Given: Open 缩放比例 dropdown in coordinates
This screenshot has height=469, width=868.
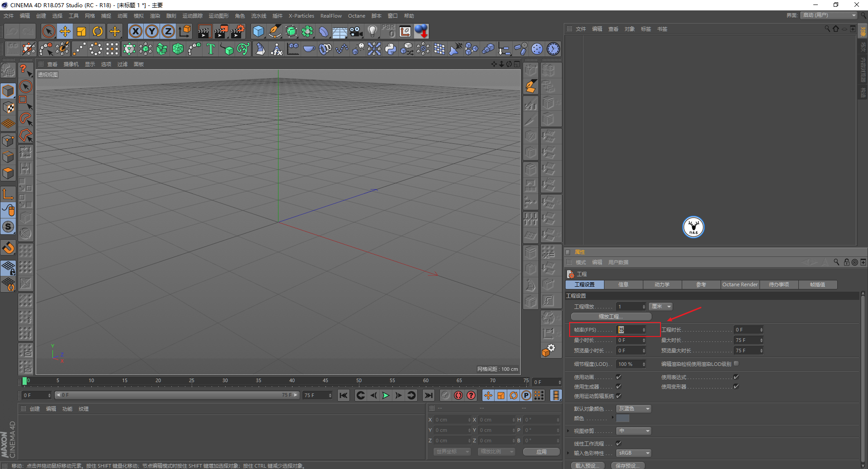Looking at the screenshot, I should [x=496, y=452].
